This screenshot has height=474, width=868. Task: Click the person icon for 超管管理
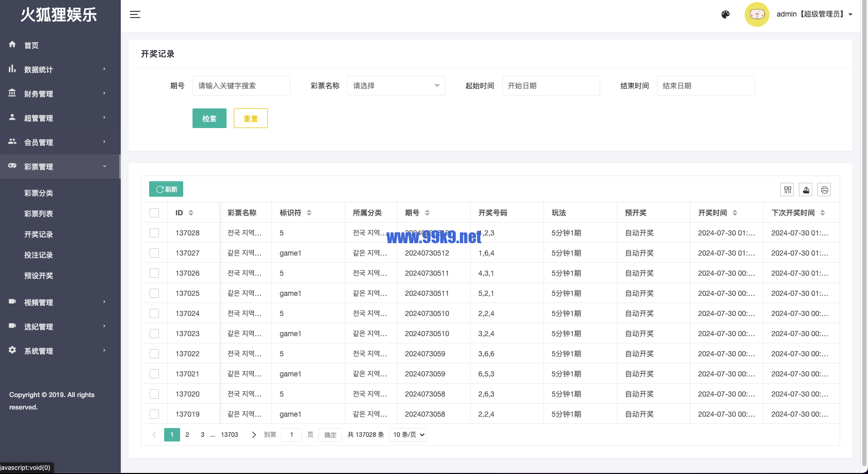(12, 117)
